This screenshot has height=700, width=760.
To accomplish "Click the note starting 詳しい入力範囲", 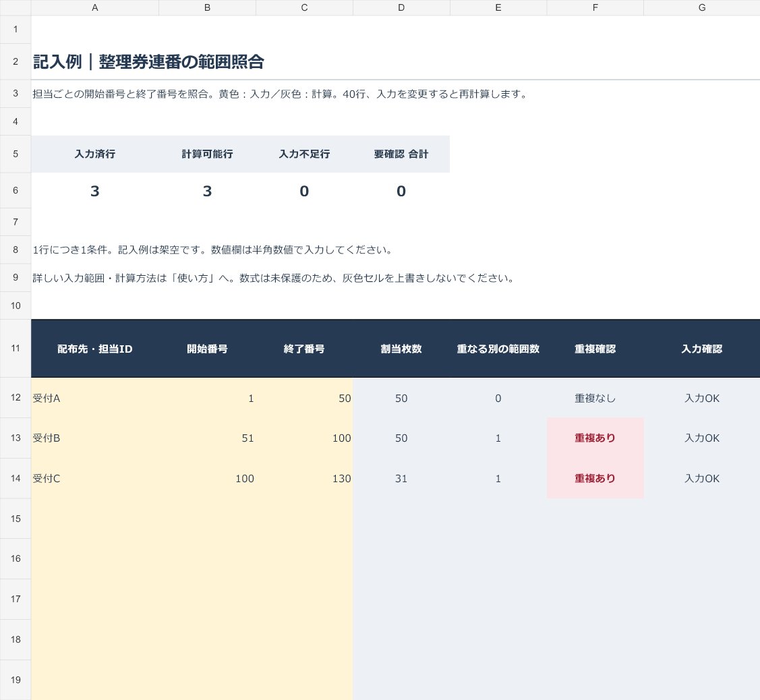I will [x=273, y=279].
